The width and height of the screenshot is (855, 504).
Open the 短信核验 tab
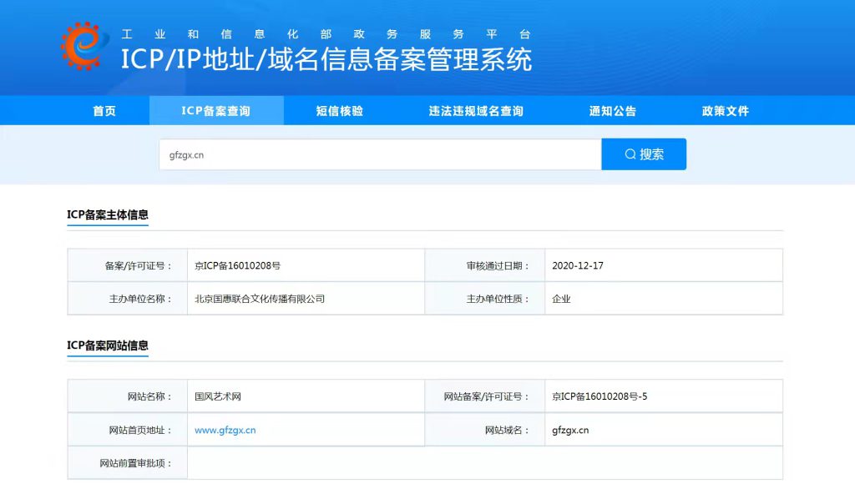tap(339, 111)
